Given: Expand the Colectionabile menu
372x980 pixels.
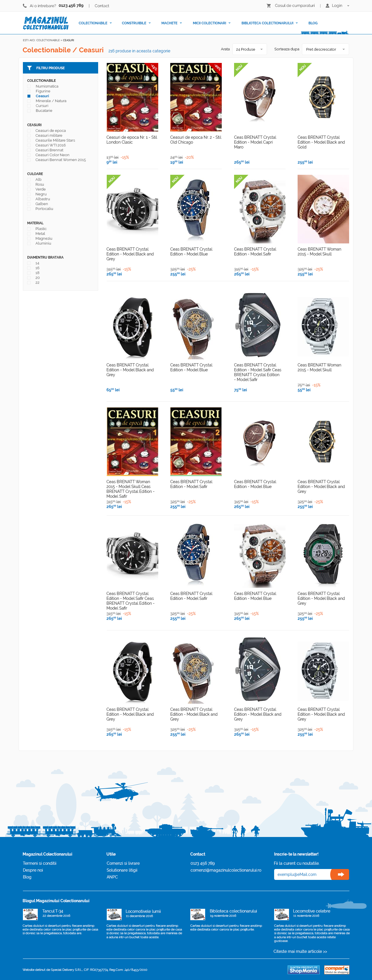Looking at the screenshot, I should tap(95, 23).
